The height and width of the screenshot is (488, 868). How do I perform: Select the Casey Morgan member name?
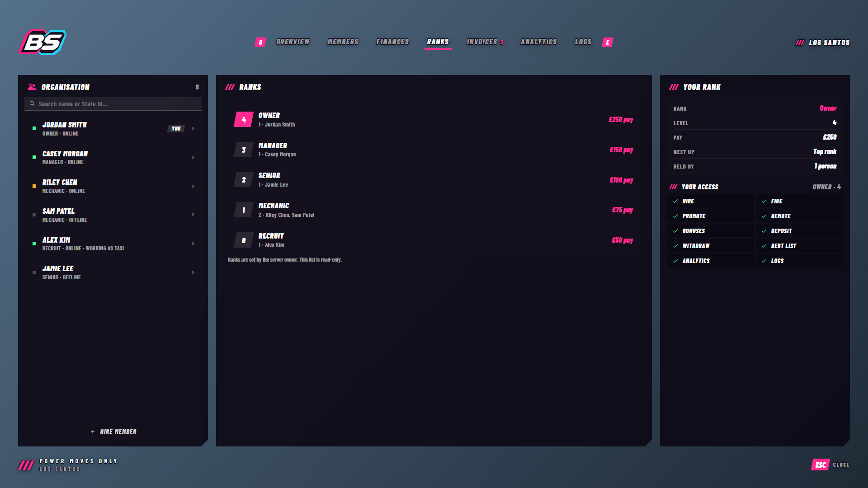65,154
